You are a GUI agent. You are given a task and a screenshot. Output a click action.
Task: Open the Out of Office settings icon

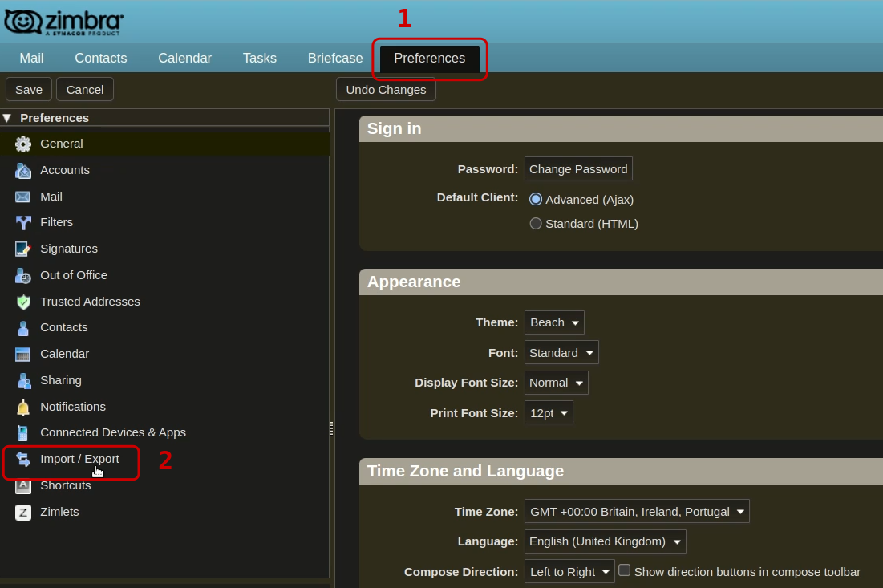[23, 275]
